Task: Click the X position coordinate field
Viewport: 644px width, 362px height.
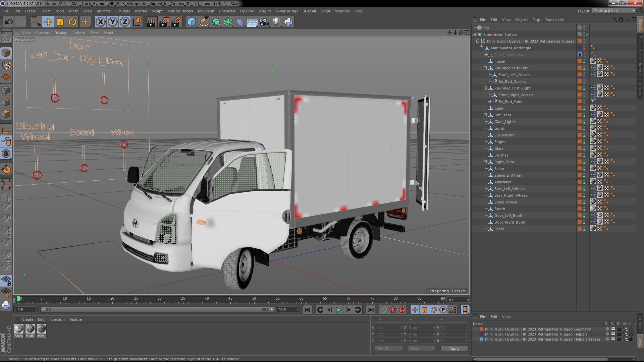Action: click(x=388, y=327)
